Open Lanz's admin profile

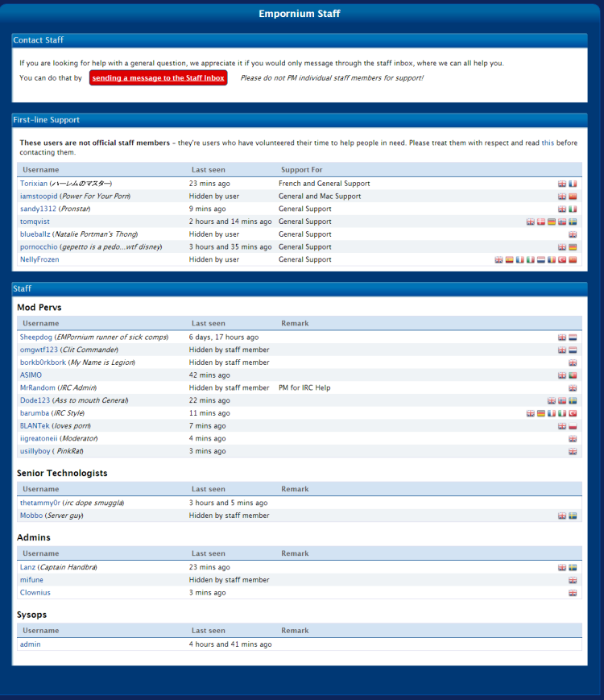pyautogui.click(x=27, y=567)
